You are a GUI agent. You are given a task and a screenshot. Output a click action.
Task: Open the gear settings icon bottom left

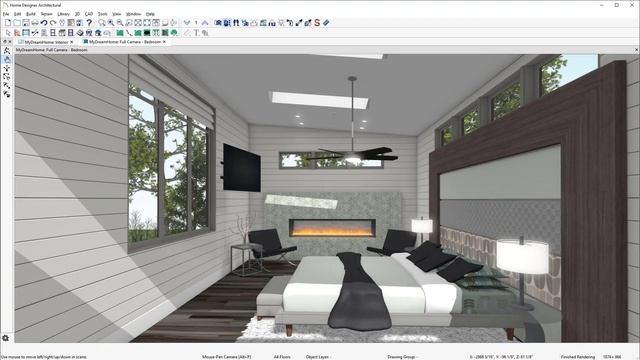(x=5, y=338)
